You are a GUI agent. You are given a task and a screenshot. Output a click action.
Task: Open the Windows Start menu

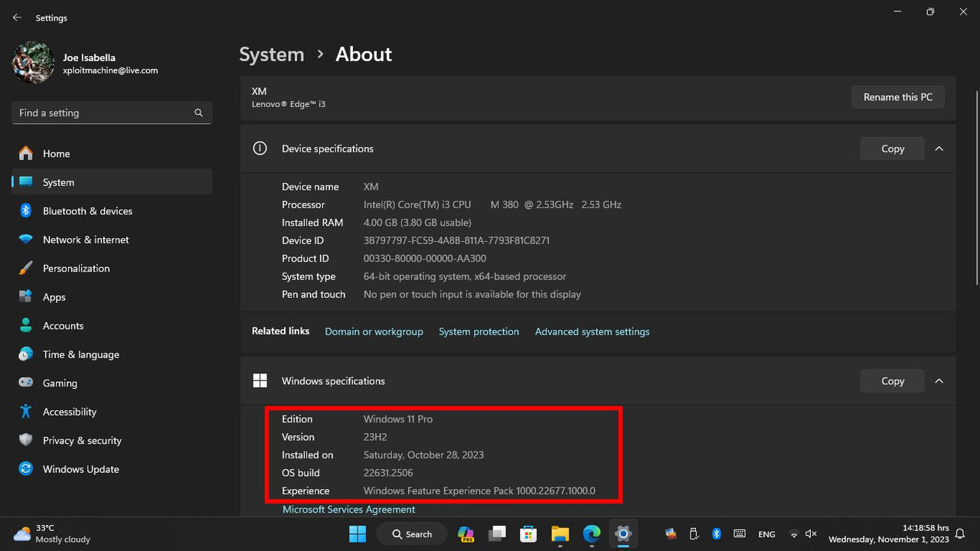pyautogui.click(x=358, y=533)
